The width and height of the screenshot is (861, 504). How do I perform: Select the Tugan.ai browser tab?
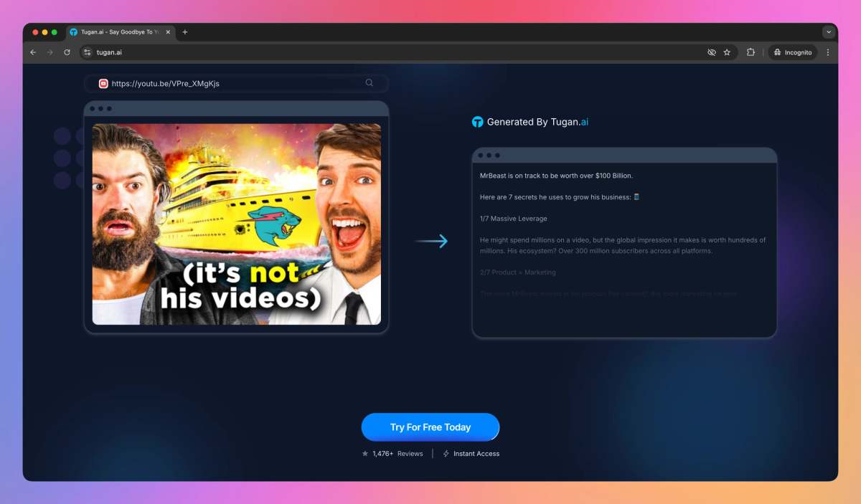tap(121, 32)
